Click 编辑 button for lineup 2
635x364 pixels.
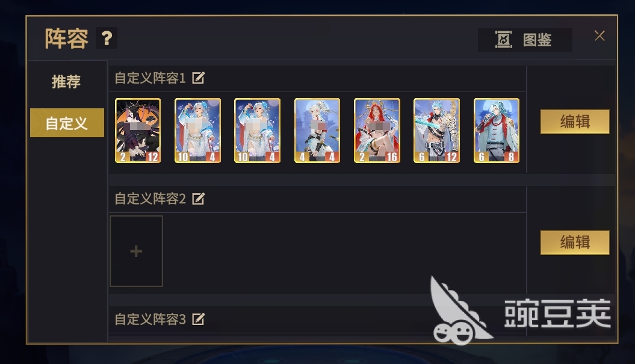click(575, 242)
